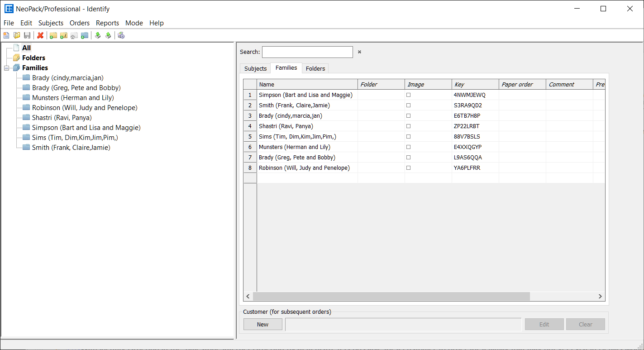Toggle Image checkbox for Sims row
The image size is (644, 350).
pos(408,137)
